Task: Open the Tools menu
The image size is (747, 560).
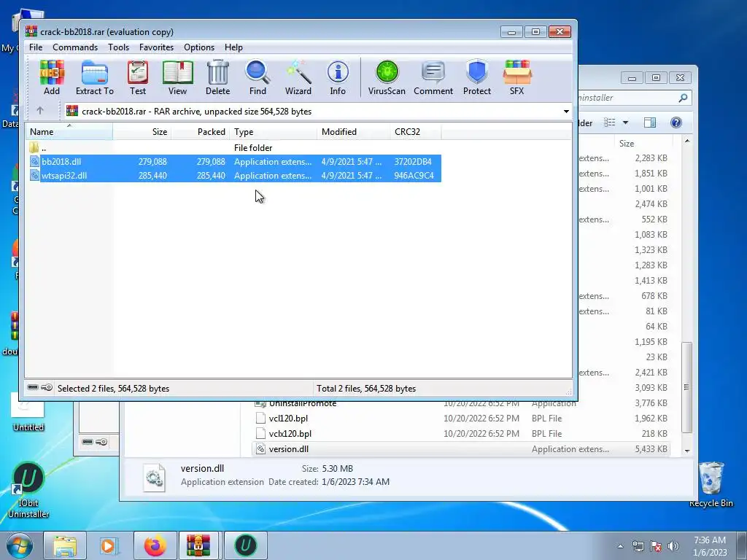Action: [118, 47]
